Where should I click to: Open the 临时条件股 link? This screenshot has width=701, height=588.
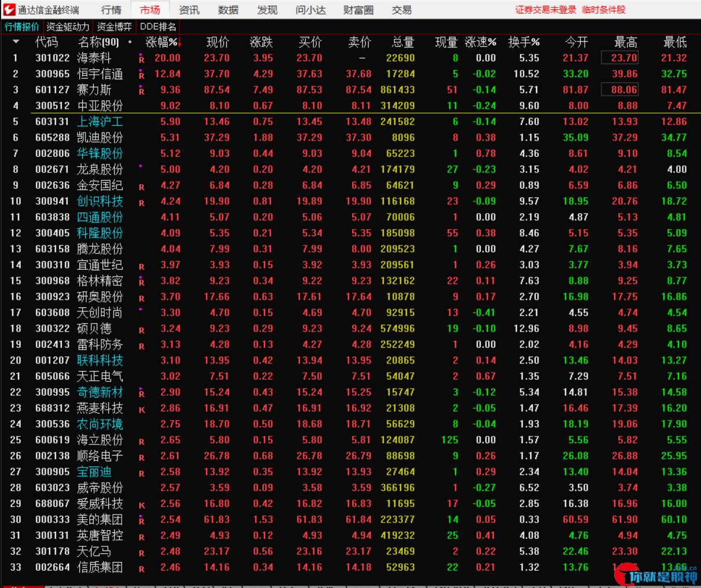[x=604, y=10]
